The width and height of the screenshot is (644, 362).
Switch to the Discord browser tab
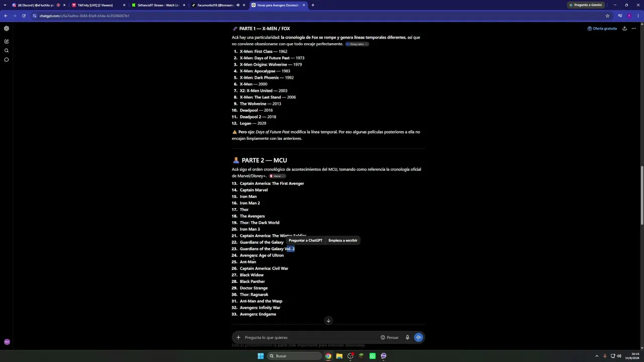[x=36, y=5]
